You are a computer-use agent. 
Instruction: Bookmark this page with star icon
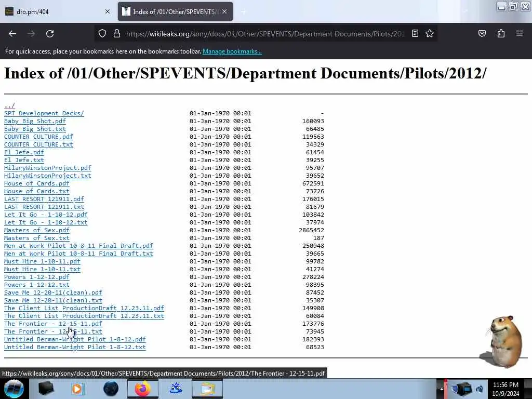[x=430, y=33]
